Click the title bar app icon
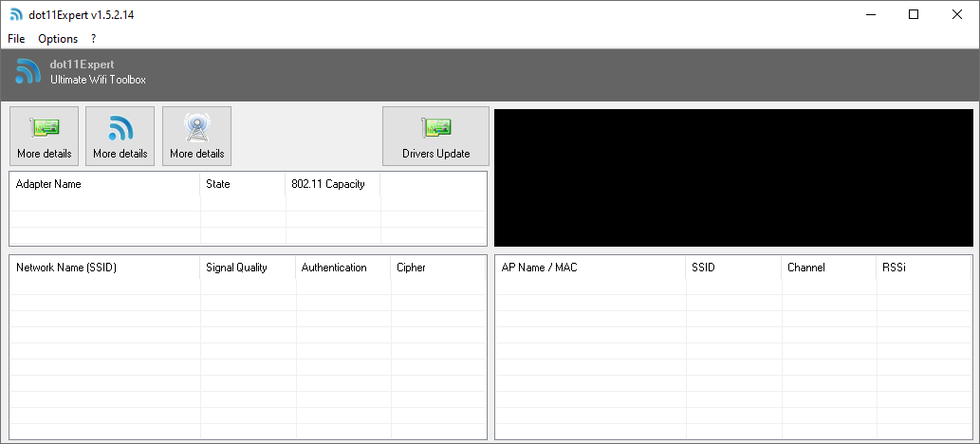The width and height of the screenshot is (980, 444). click(x=16, y=15)
